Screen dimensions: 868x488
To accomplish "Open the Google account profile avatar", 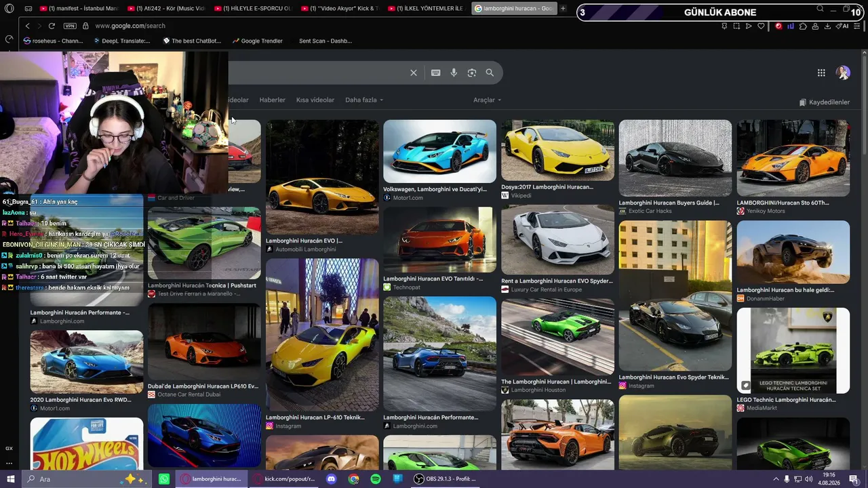I will click(x=843, y=73).
